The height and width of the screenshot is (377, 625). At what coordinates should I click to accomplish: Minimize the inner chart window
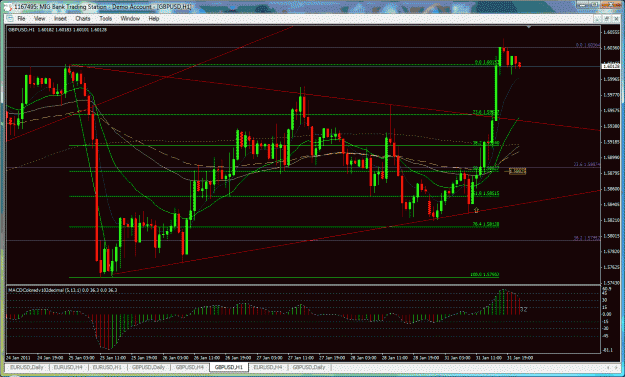(597, 19)
